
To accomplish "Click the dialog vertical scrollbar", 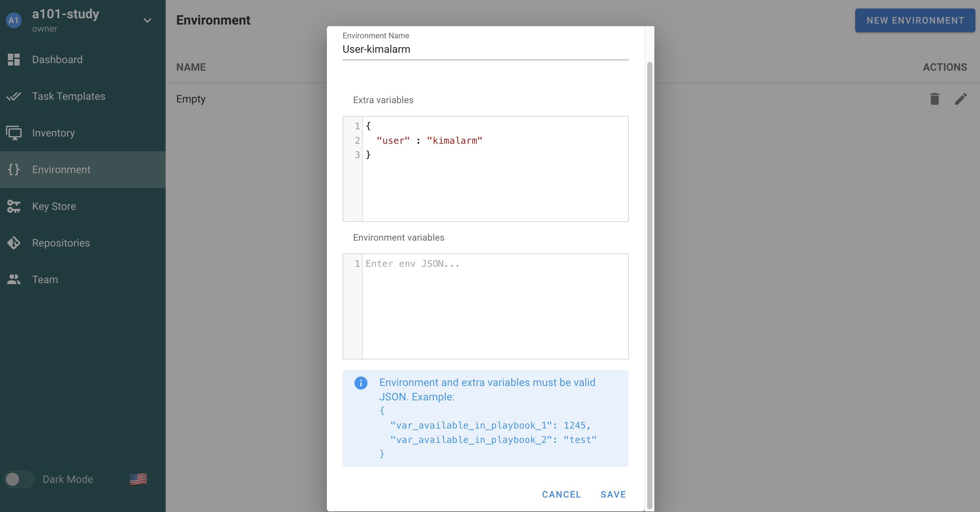I will pos(650,285).
